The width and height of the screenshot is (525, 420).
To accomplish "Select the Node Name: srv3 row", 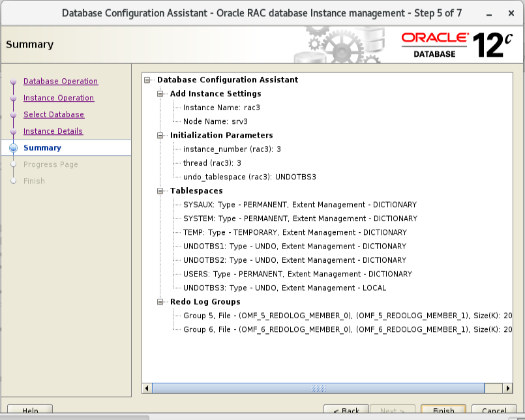I will pyautogui.click(x=215, y=121).
